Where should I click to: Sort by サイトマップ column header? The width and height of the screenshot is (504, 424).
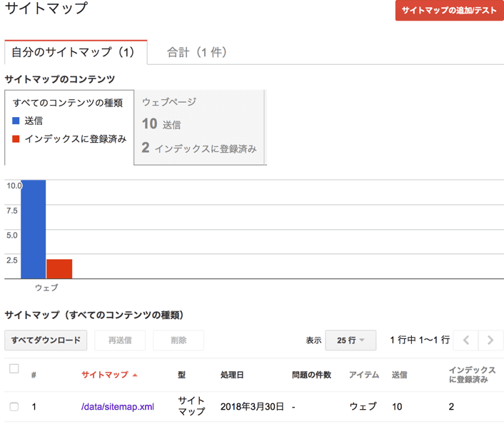(109, 375)
